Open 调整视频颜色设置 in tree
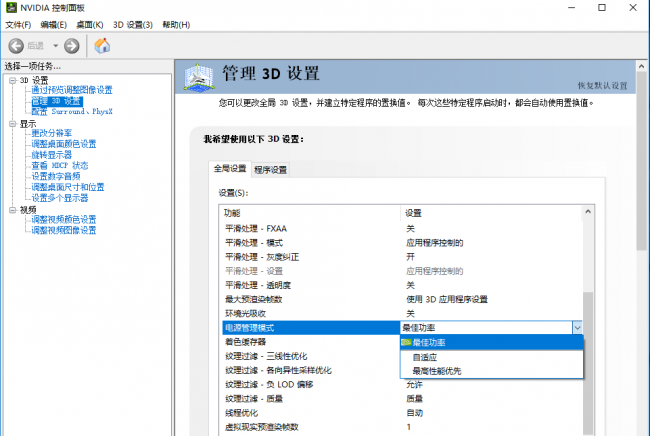Screen dimensions: 650x436 [63, 219]
